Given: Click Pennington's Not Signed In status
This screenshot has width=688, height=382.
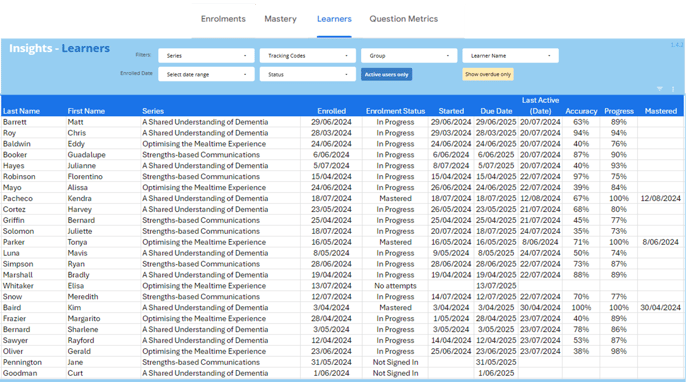Looking at the screenshot, I should point(395,362).
